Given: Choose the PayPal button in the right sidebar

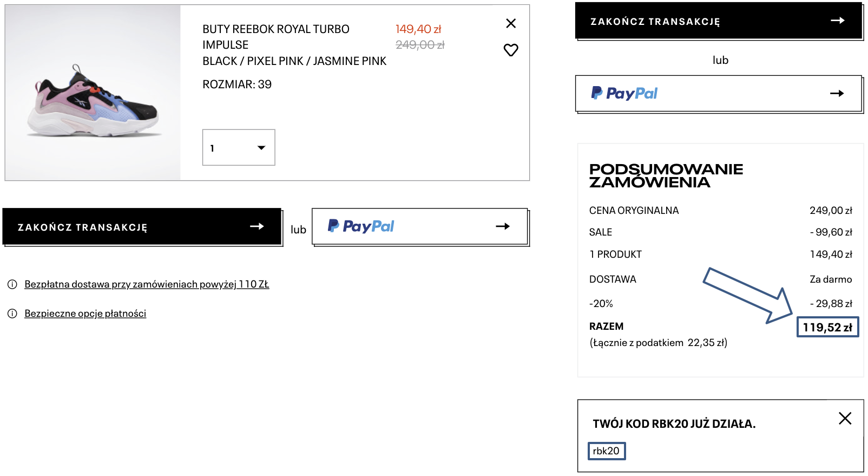Looking at the screenshot, I should (718, 94).
